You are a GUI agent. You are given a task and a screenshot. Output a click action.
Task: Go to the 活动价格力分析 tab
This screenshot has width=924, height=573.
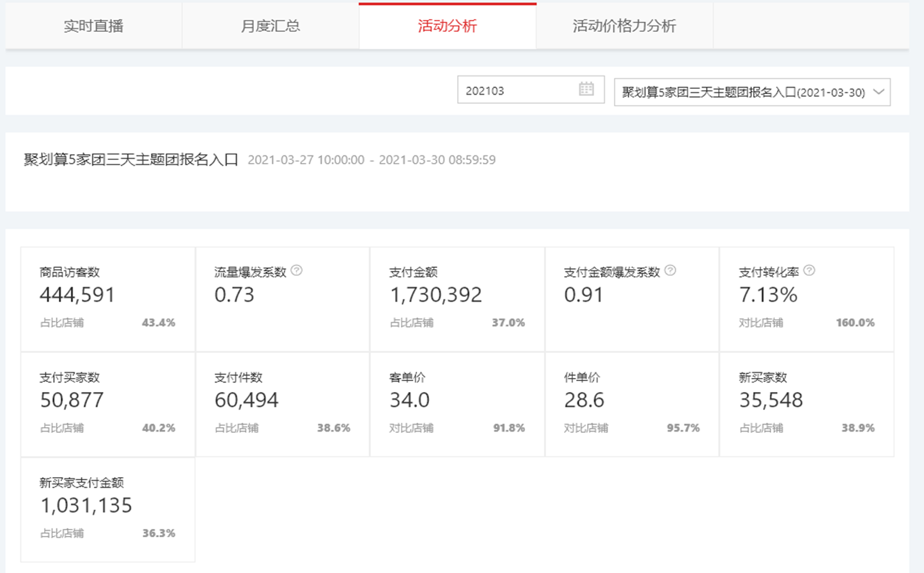625,26
